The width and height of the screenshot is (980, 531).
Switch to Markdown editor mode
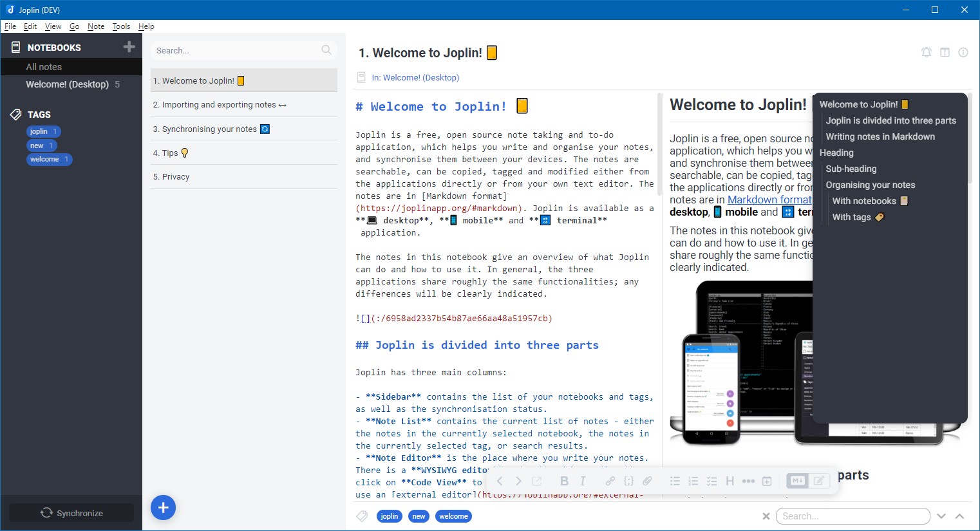tap(797, 481)
